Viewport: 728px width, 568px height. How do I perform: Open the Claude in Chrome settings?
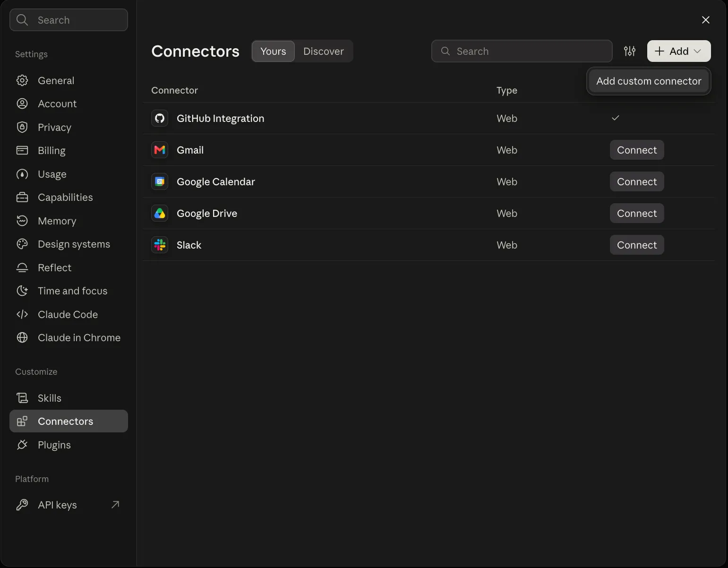click(x=69, y=337)
